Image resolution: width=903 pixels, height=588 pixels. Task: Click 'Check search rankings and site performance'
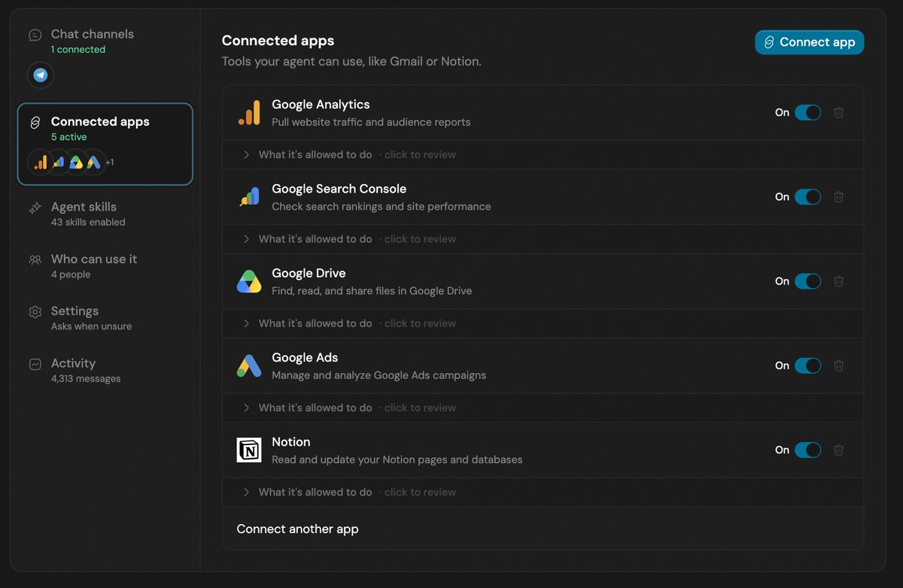tap(381, 206)
